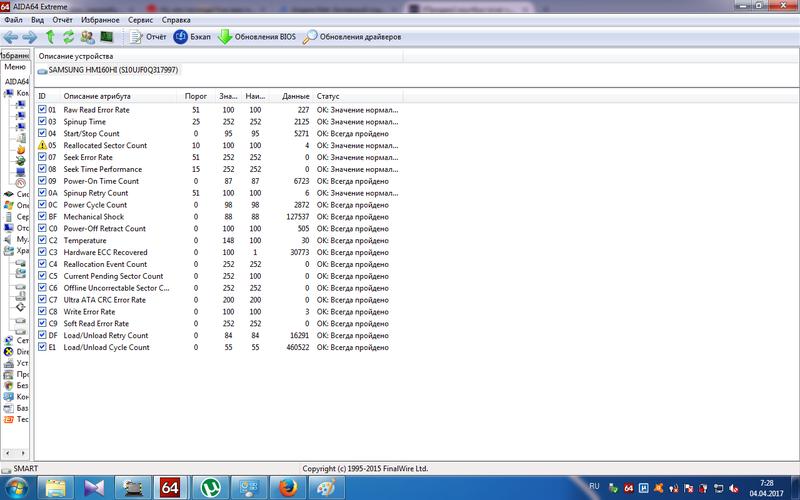This screenshot has height=500, width=800.
Task: Select the Ultra ATA CRC Error Rate row
Action: 218,299
